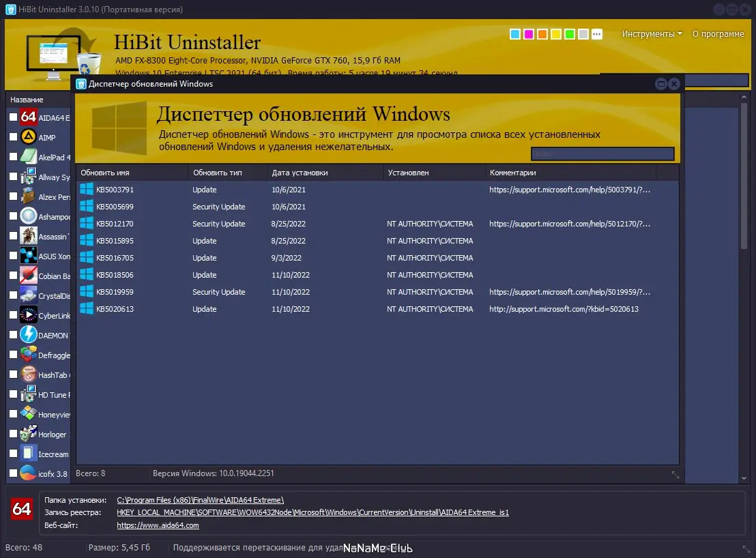The height and width of the screenshot is (558, 756).
Task: Select the DAEMON Tools icon
Action: [x=29, y=334]
